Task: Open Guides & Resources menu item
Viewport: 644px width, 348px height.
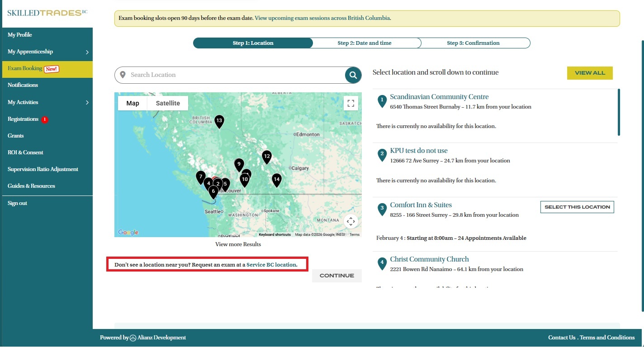Action: (x=31, y=186)
